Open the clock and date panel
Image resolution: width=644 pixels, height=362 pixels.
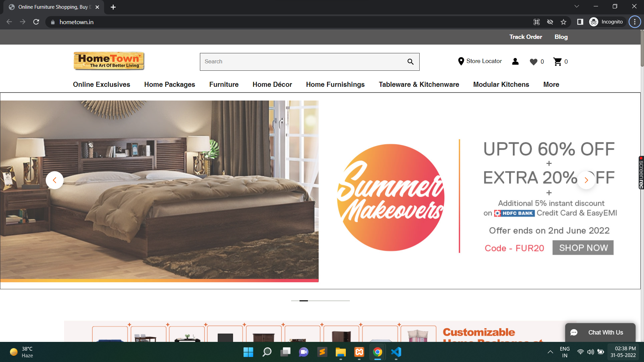623,352
